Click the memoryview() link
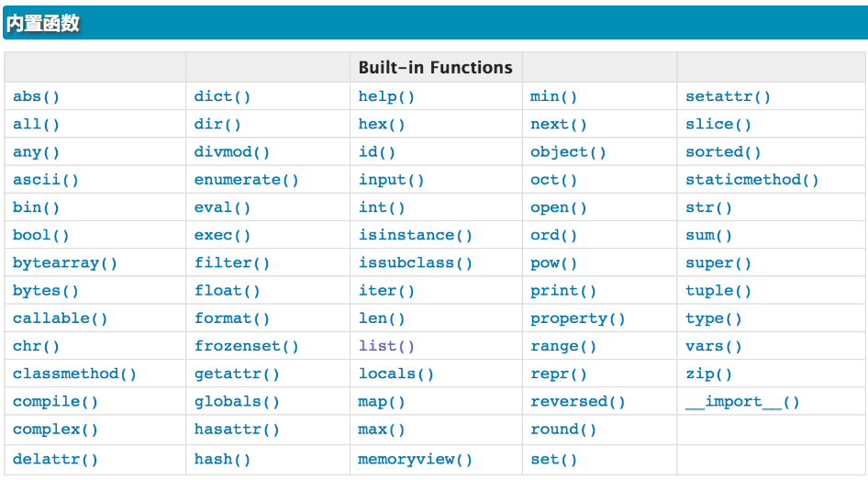 point(415,459)
